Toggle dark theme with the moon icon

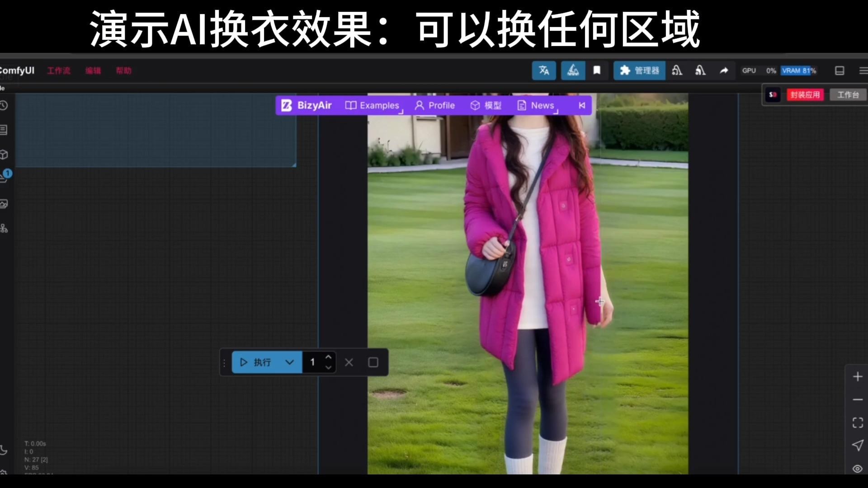(x=4, y=450)
